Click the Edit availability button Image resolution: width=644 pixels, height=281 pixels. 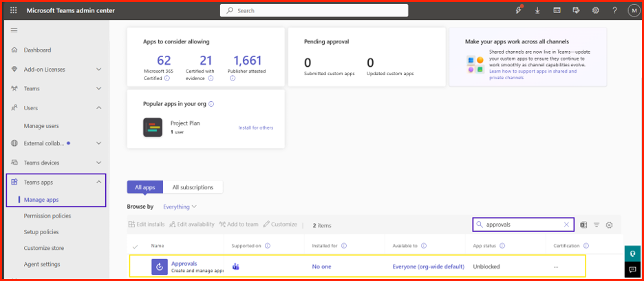[192, 225]
